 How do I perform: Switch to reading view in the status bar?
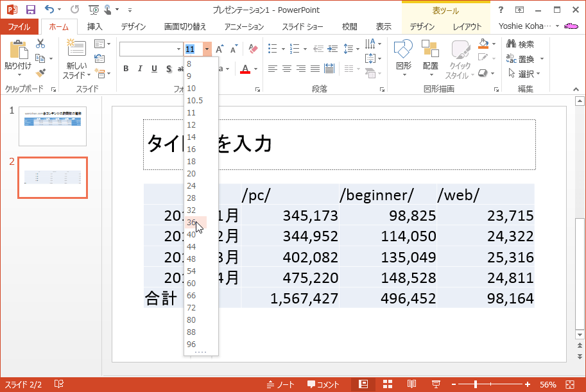411,384
